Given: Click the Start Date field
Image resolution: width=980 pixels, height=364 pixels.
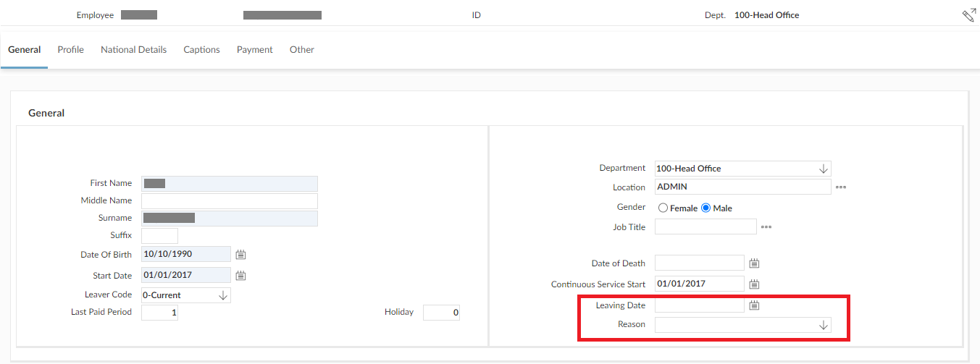Looking at the screenshot, I should tap(186, 275).
